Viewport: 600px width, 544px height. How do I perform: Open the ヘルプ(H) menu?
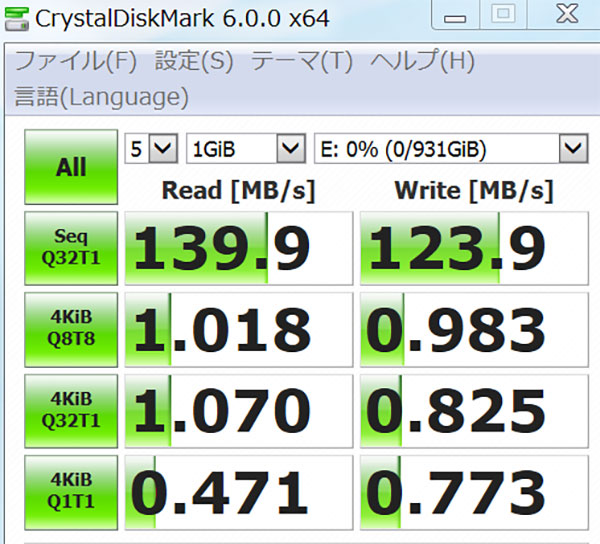[x=422, y=61]
